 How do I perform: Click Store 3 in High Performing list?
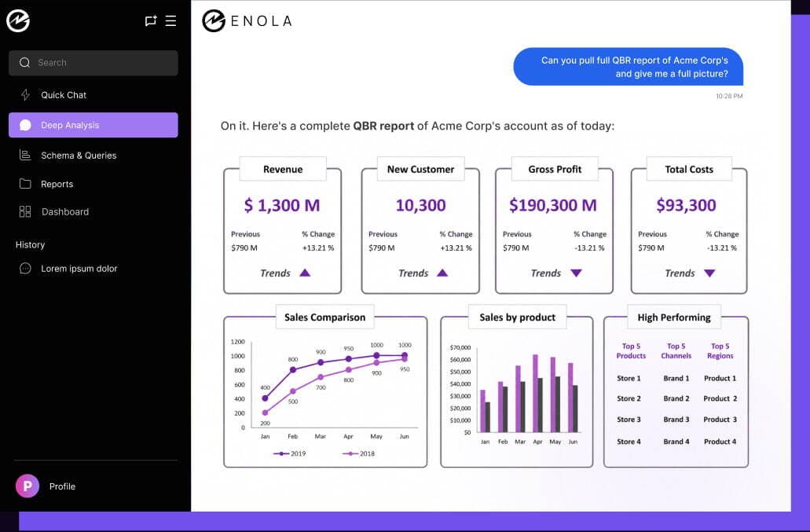click(629, 420)
